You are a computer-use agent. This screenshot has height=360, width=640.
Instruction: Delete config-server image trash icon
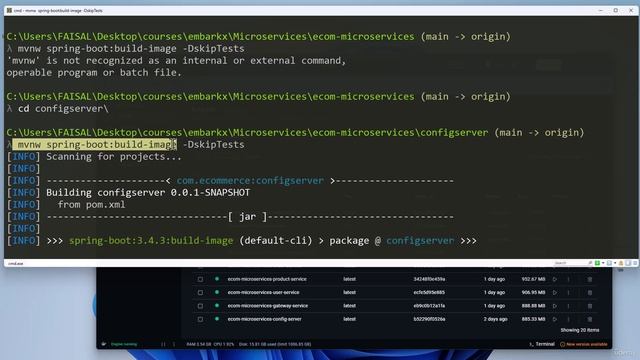589,319
